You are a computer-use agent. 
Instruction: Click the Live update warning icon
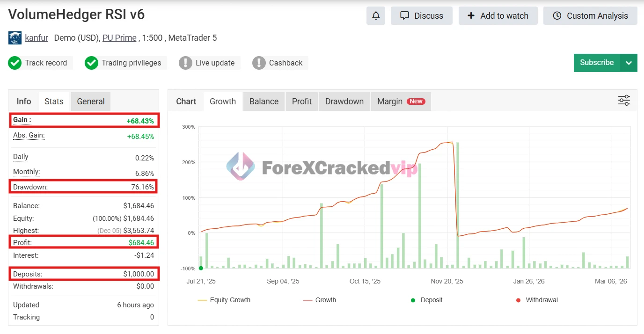tap(185, 63)
